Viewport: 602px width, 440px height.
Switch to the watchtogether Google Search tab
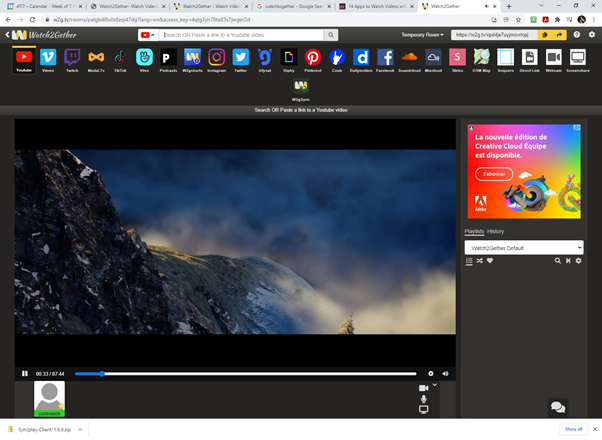click(293, 7)
